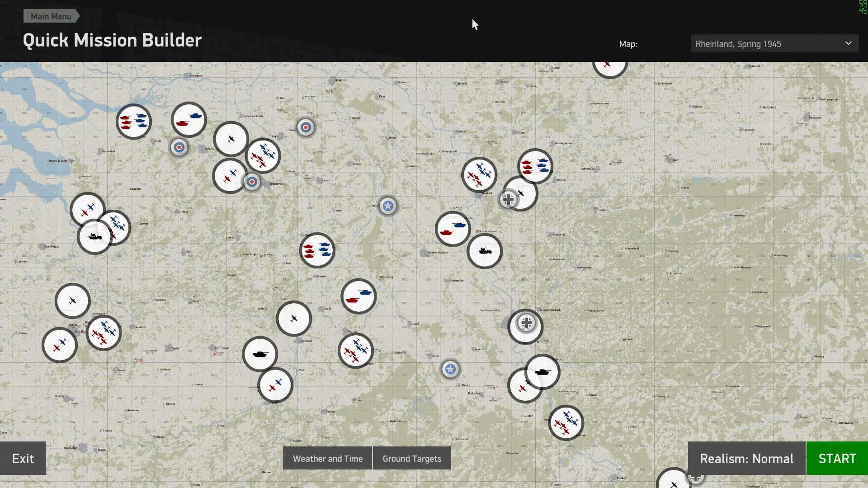Screen dimensions: 868x488
Task: Pick the multi-plane dogfight icon at Duisburg
Action: (479, 175)
